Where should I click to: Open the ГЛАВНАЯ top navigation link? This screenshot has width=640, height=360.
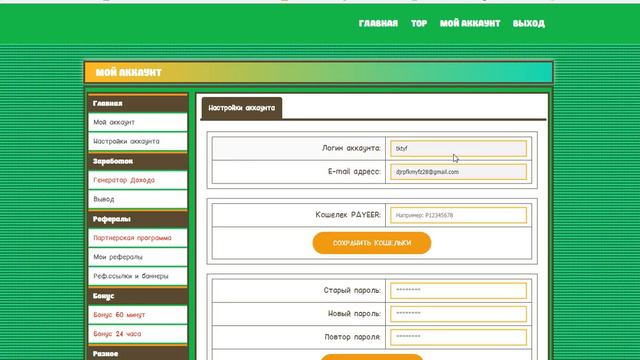pos(378,23)
